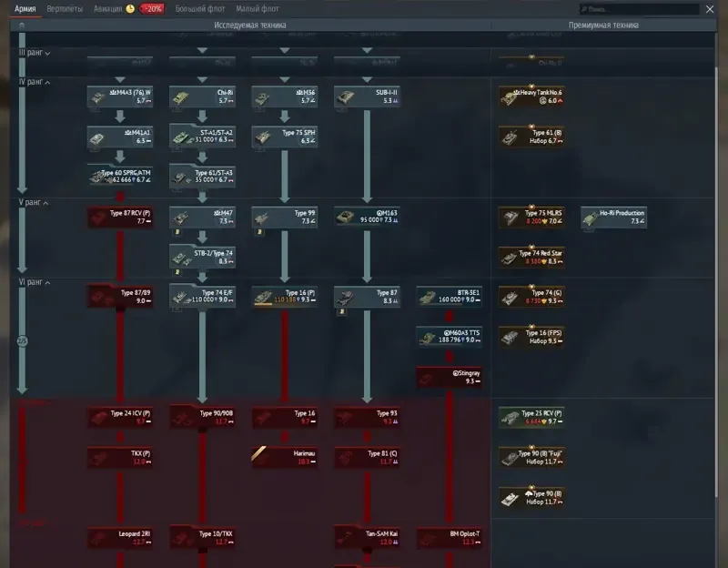Screen dimensions: 728x568
Task: Select the M60A3 TTS tank icon
Action: [x=427, y=338]
